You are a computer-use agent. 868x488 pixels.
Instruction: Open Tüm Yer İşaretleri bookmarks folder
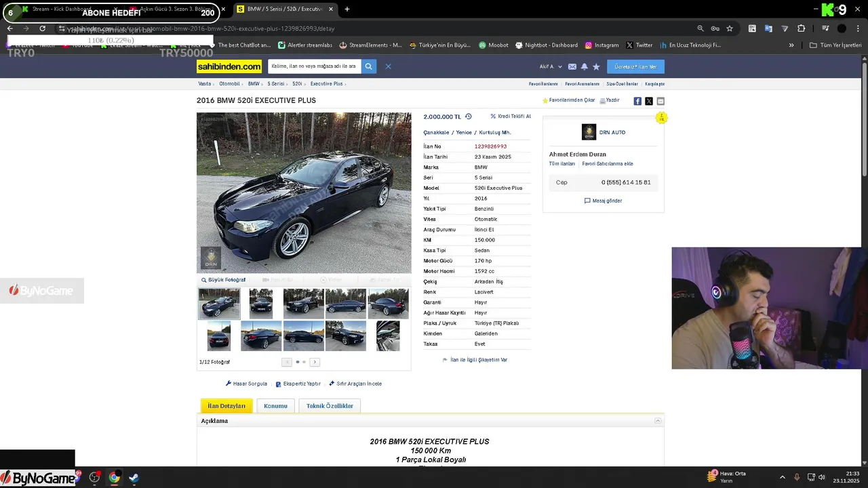(835, 45)
